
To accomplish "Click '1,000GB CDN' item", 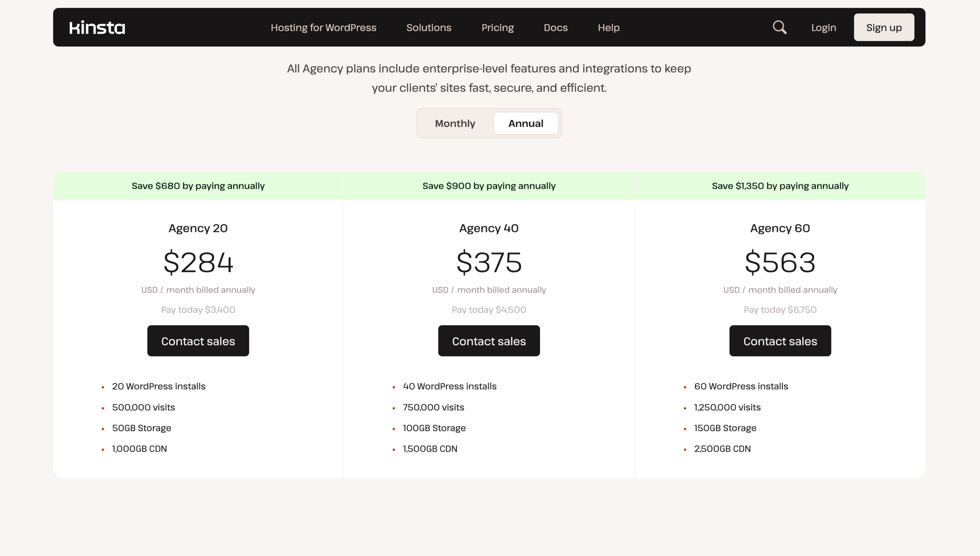I will pos(139,448).
